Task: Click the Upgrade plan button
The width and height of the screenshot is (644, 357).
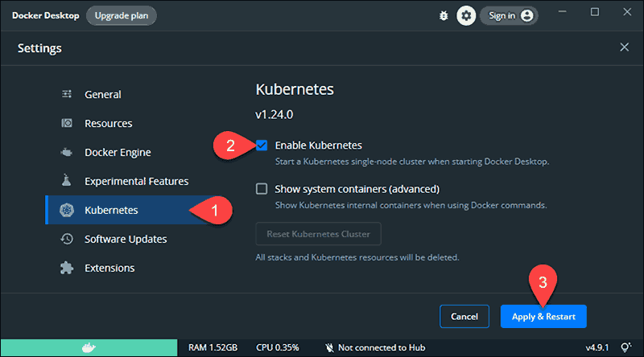Action: coord(122,15)
